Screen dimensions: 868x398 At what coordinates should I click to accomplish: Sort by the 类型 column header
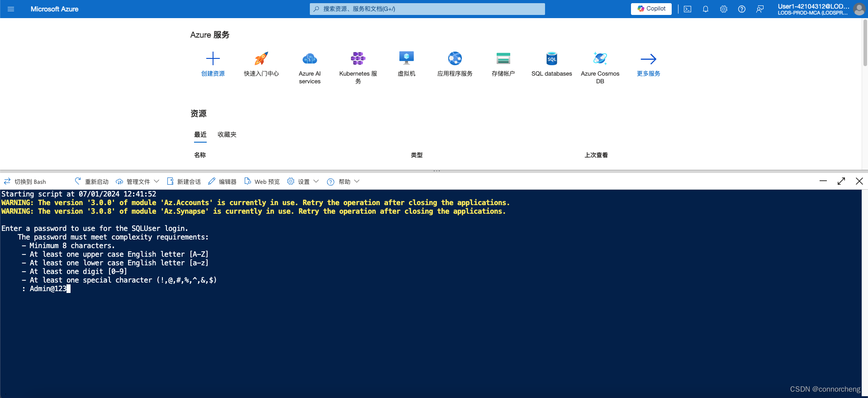pos(417,155)
